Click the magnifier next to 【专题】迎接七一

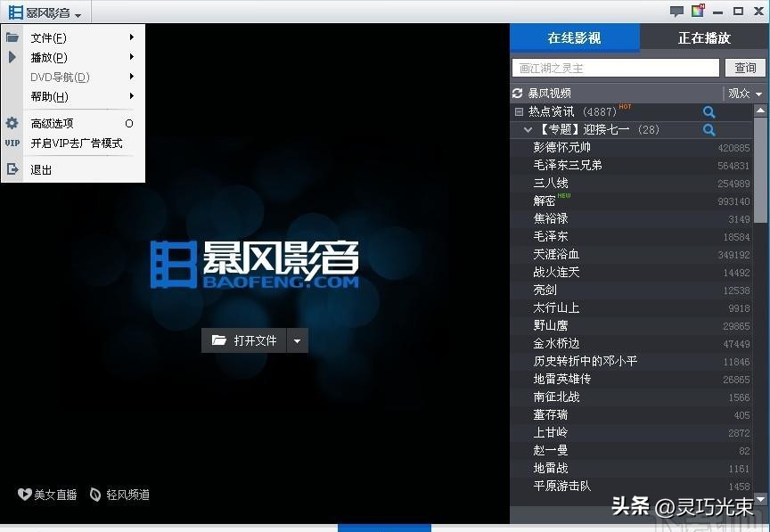point(709,129)
